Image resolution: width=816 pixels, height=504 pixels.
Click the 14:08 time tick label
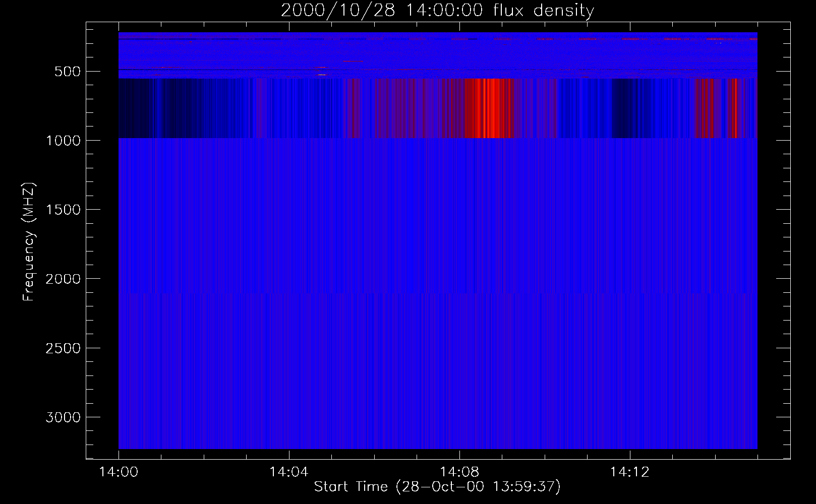pos(459,472)
